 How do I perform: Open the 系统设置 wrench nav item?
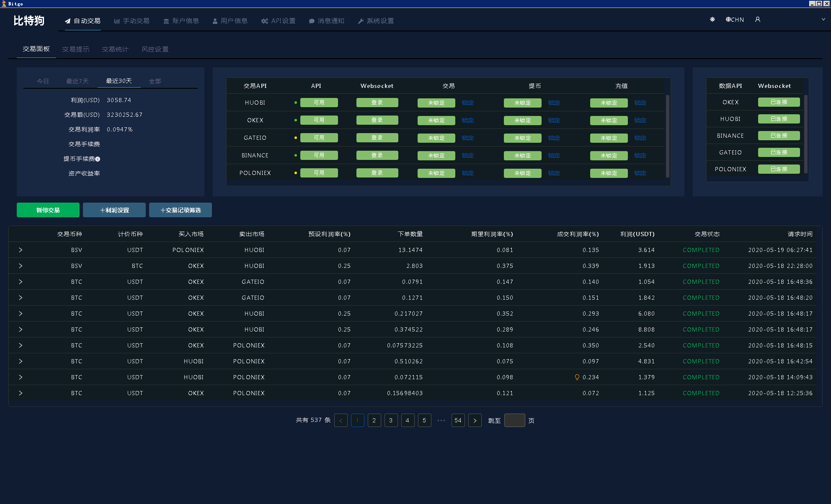tap(376, 21)
